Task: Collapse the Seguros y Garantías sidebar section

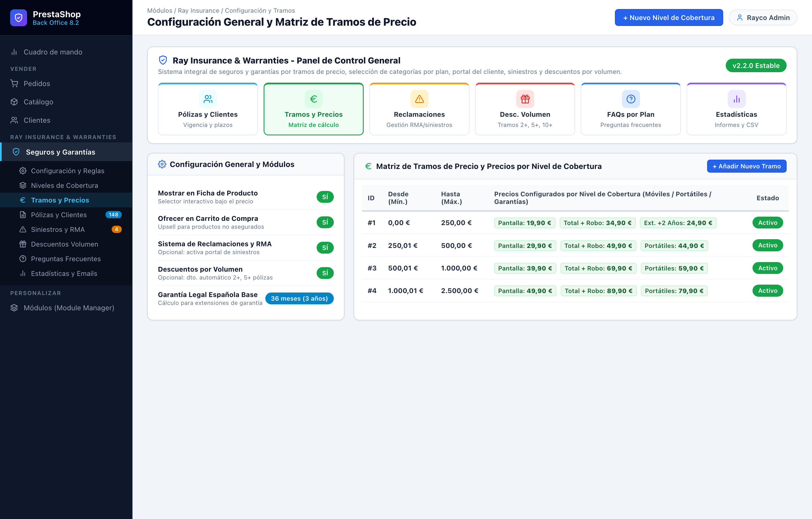Action: coord(66,152)
